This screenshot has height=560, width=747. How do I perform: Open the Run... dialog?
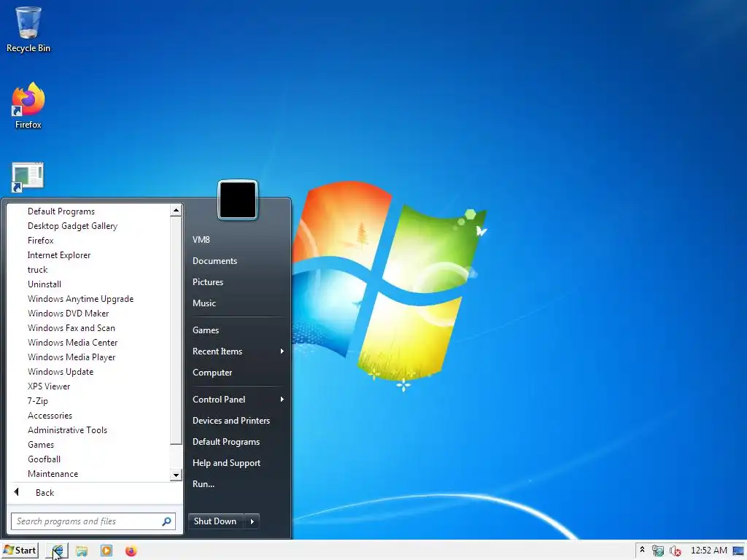click(x=204, y=484)
